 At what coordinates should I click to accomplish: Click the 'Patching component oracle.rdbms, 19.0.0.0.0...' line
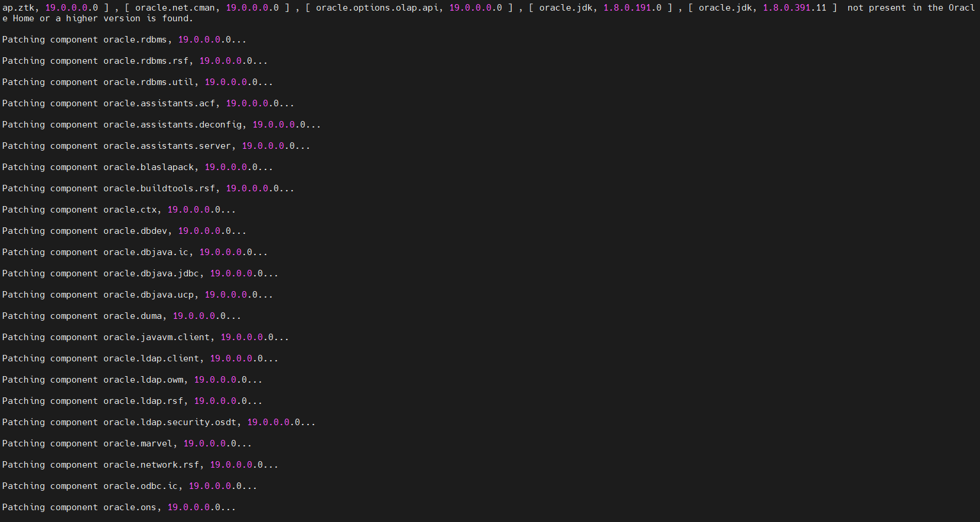point(124,40)
